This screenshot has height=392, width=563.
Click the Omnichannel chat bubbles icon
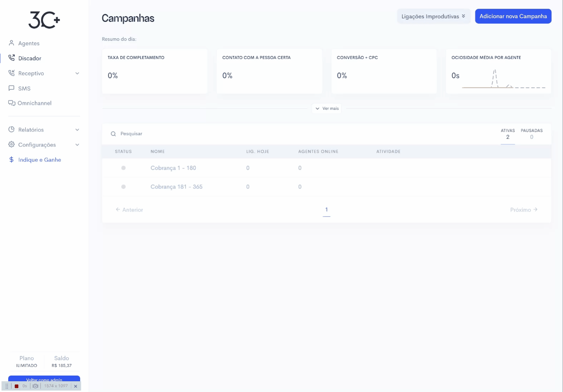[x=12, y=103]
